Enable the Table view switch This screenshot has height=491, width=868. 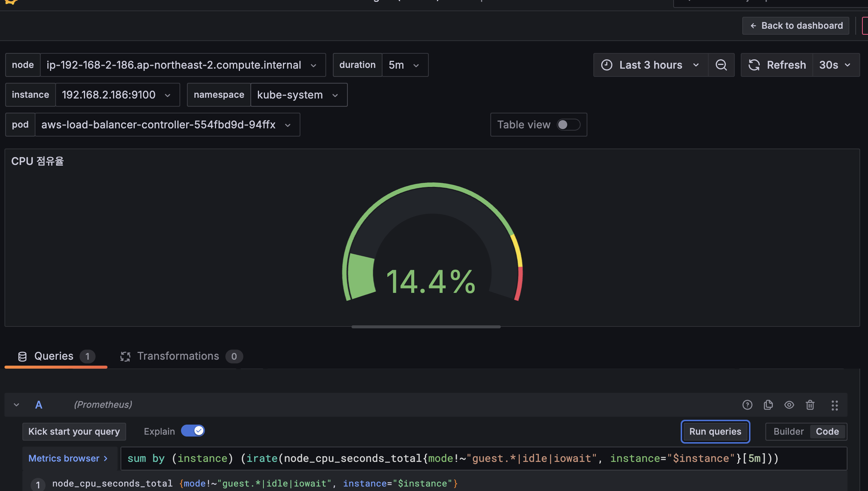click(x=568, y=125)
